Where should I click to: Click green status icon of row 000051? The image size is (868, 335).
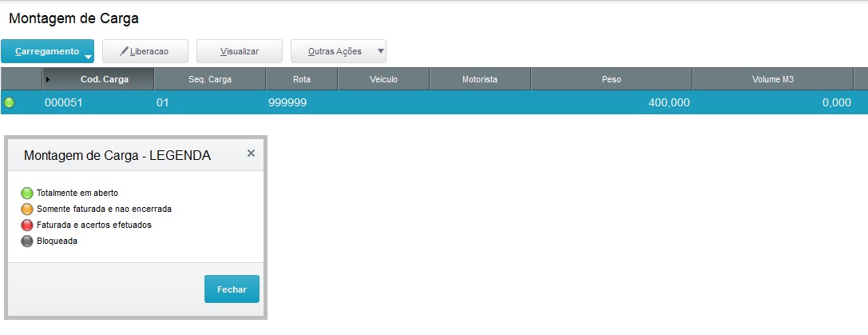click(10, 102)
